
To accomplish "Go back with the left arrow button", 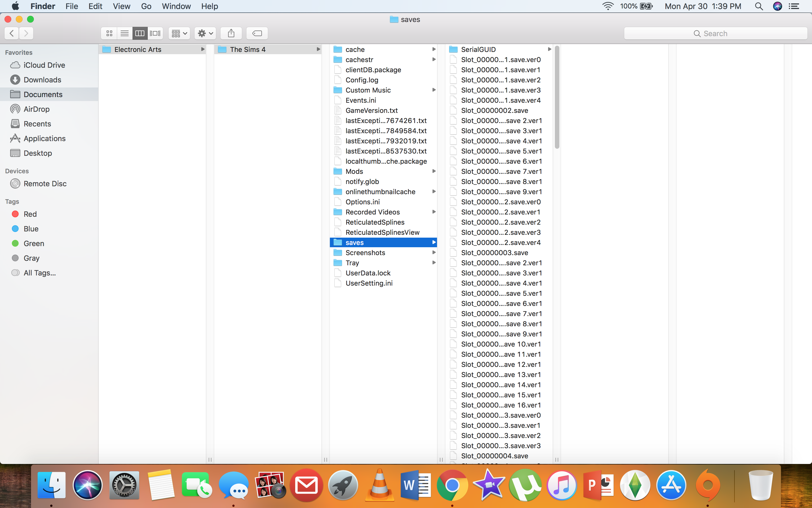I will point(12,33).
